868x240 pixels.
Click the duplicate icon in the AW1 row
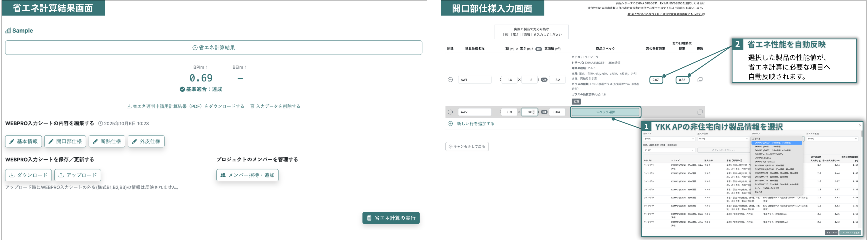[700, 80]
